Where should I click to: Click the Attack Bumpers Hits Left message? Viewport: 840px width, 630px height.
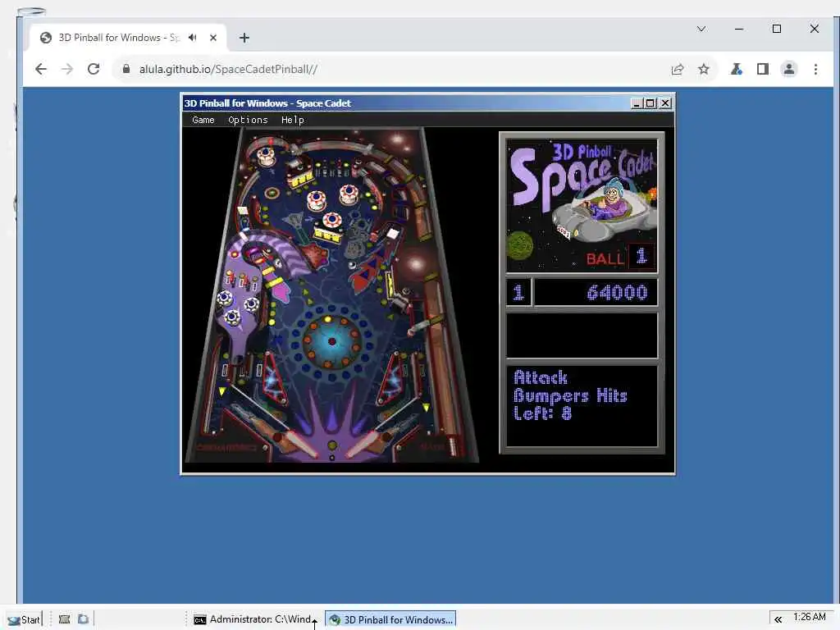(x=570, y=395)
